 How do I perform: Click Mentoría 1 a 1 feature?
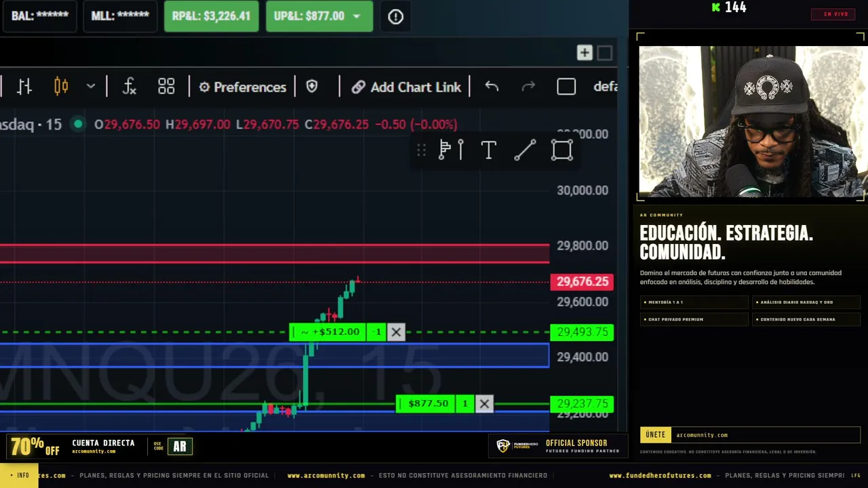pos(694,302)
